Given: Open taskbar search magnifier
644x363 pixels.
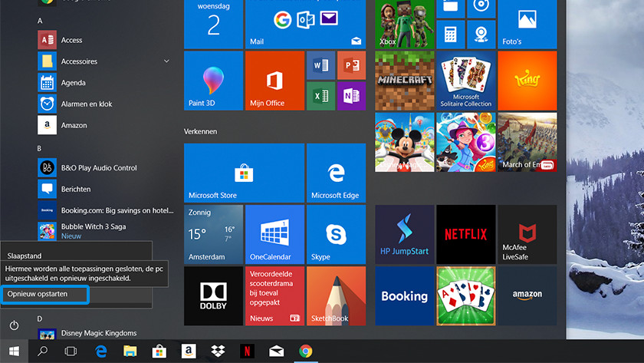Looking at the screenshot, I should click(x=42, y=351).
